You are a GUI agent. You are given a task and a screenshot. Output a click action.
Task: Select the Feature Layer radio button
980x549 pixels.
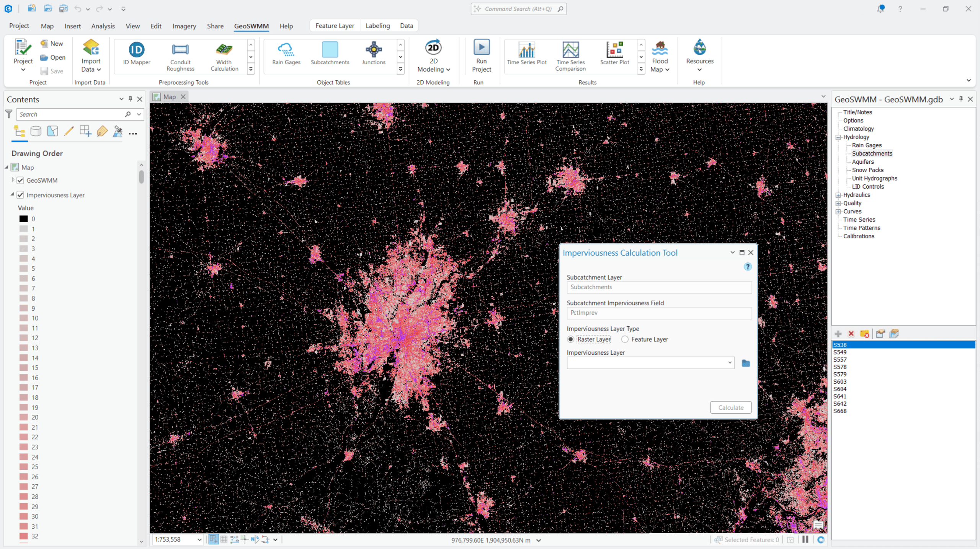tap(625, 339)
